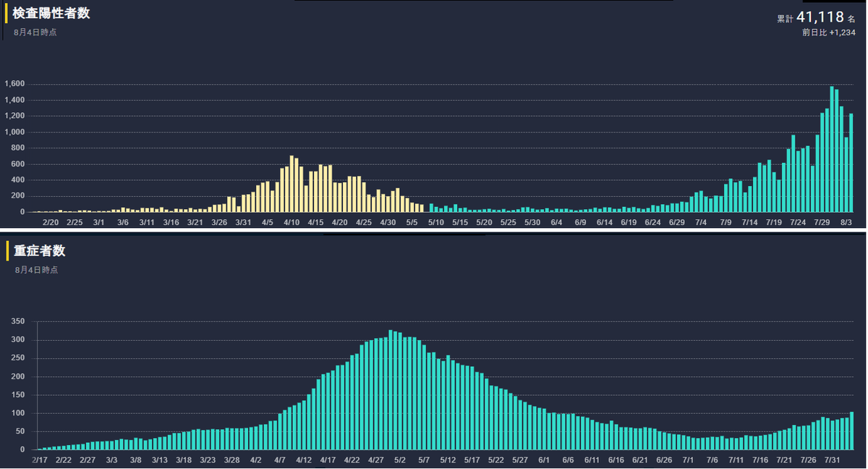Click the 重症者数 chart title
868x469 pixels.
[39, 251]
